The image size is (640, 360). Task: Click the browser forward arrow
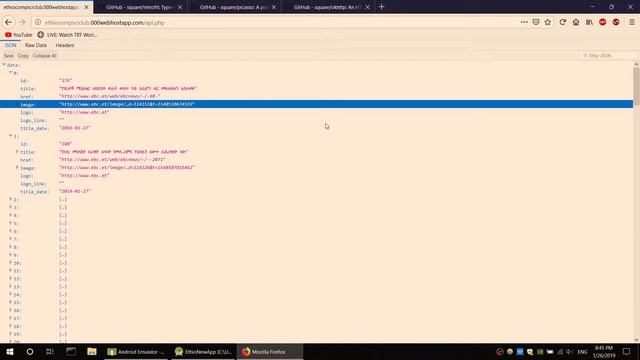tap(22, 22)
